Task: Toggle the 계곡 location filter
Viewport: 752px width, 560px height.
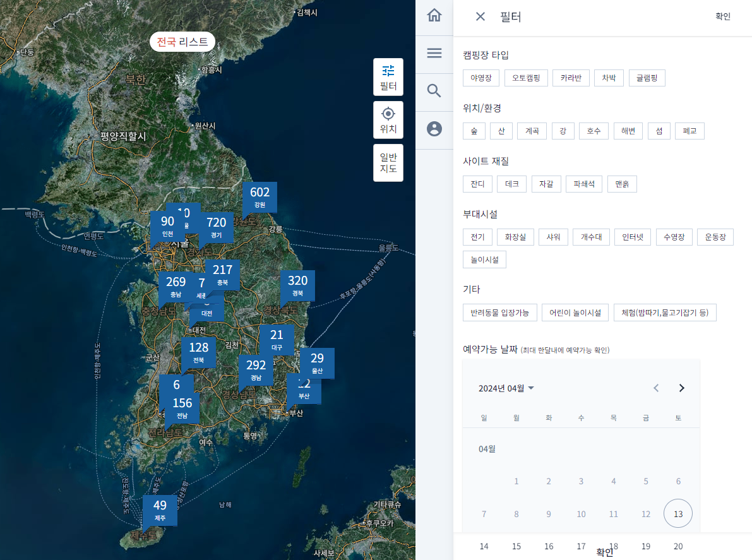Action: coord(532,131)
